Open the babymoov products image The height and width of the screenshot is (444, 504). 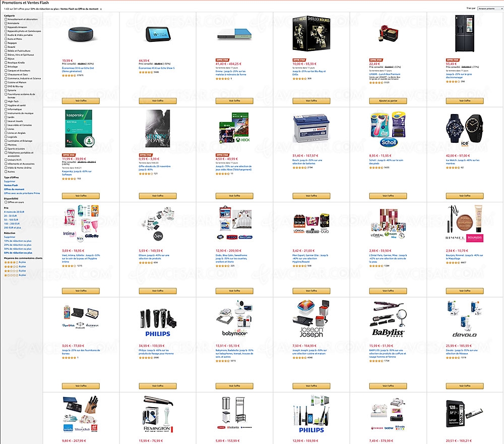coord(234,318)
